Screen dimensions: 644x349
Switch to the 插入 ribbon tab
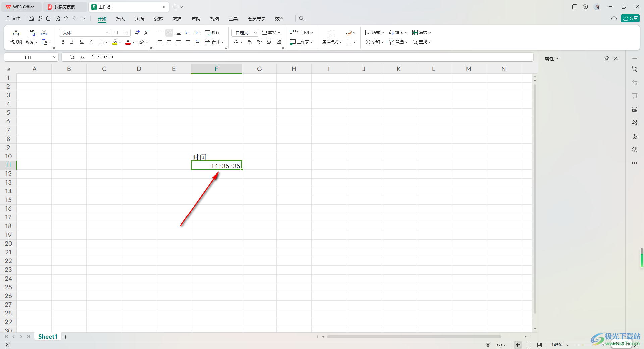point(120,19)
